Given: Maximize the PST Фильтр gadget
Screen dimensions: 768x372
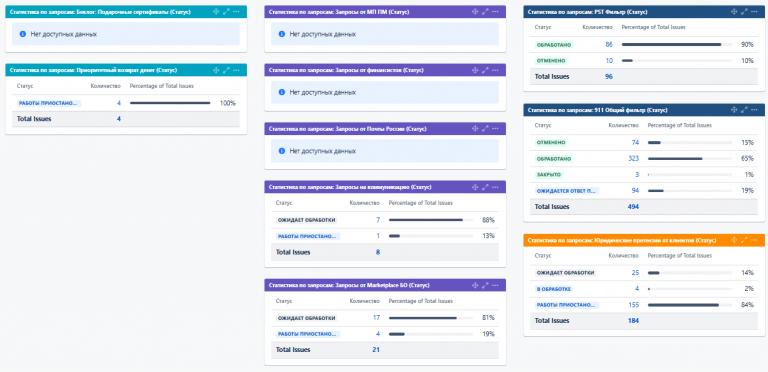Looking at the screenshot, I should coord(744,11).
